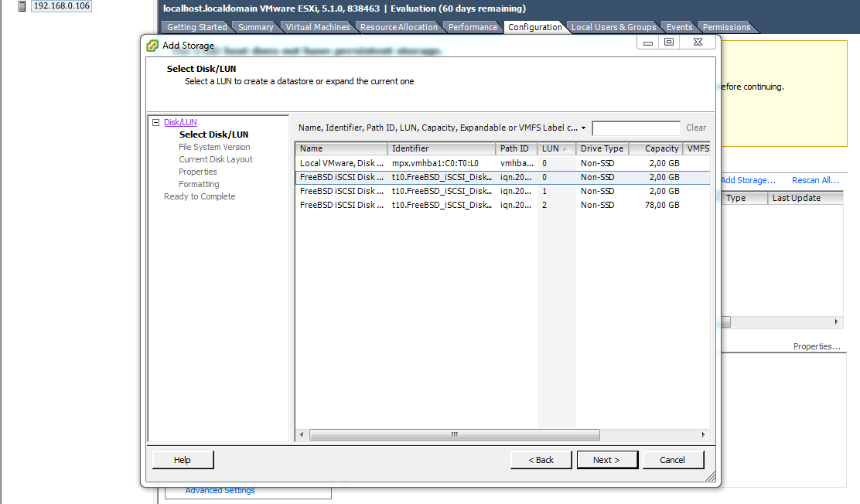Open the Performance tab
Screen dimensions: 860x504
click(x=473, y=27)
